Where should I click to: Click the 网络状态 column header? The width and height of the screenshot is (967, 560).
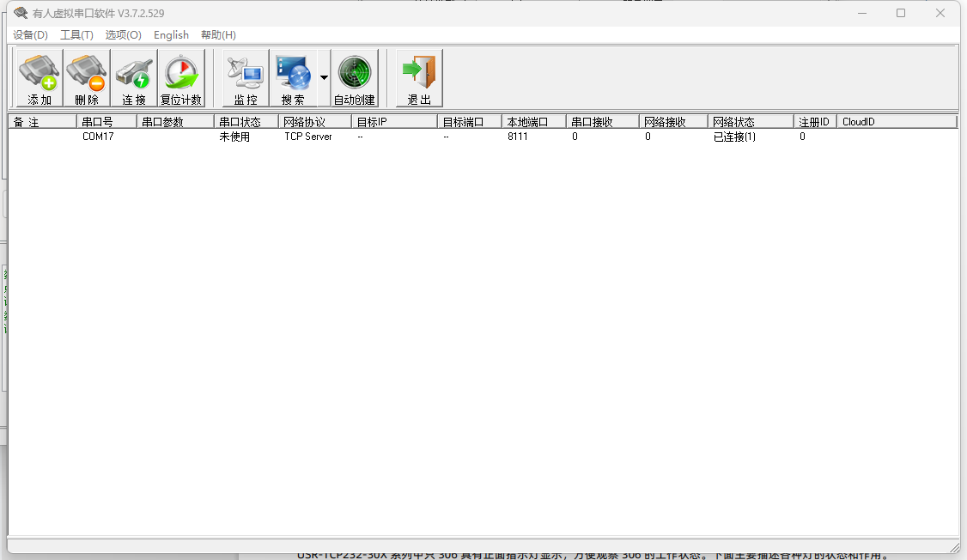(751, 122)
